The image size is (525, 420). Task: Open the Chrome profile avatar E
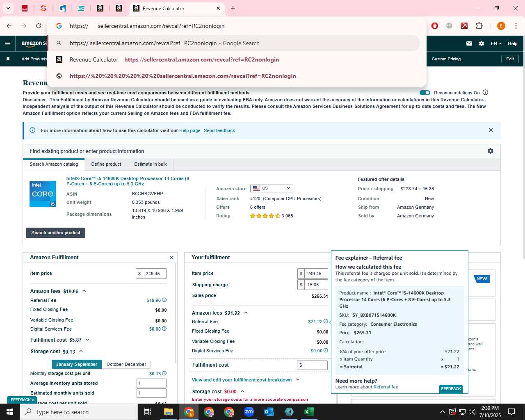(501, 26)
